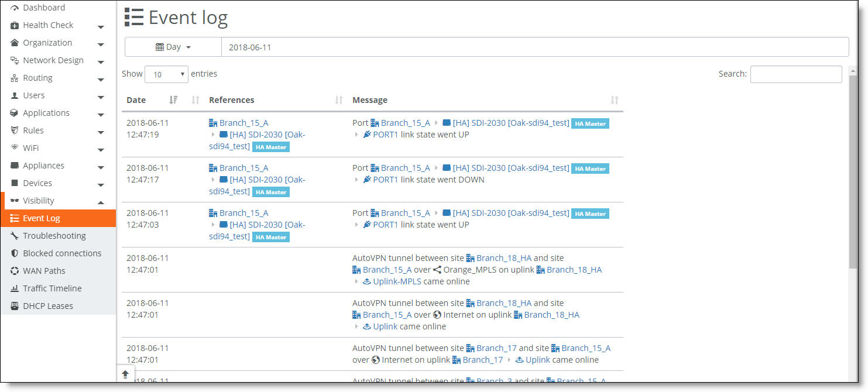Click the Organization home icon
The height and width of the screenshot is (392, 868).
point(15,43)
